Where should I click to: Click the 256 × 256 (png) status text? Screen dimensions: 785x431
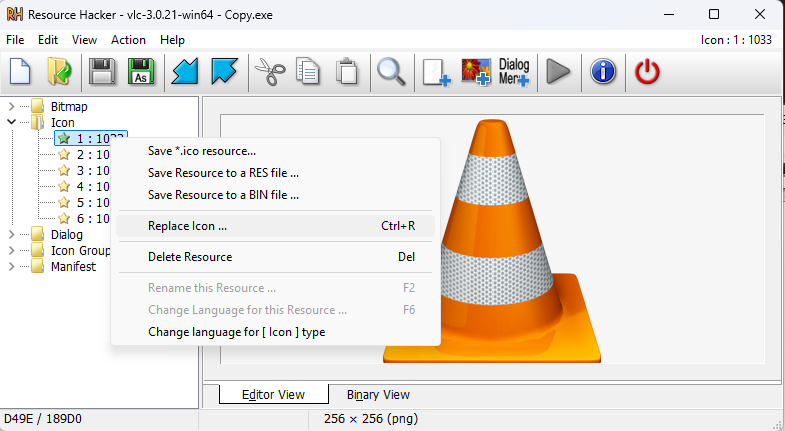pos(371,418)
